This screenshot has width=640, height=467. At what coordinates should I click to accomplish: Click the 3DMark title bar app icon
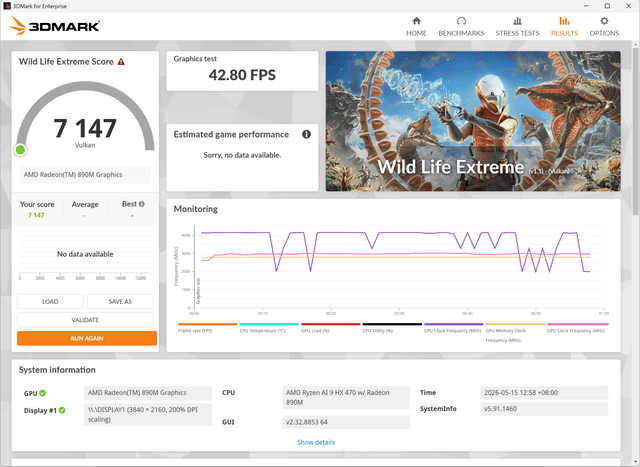pos(7,6)
